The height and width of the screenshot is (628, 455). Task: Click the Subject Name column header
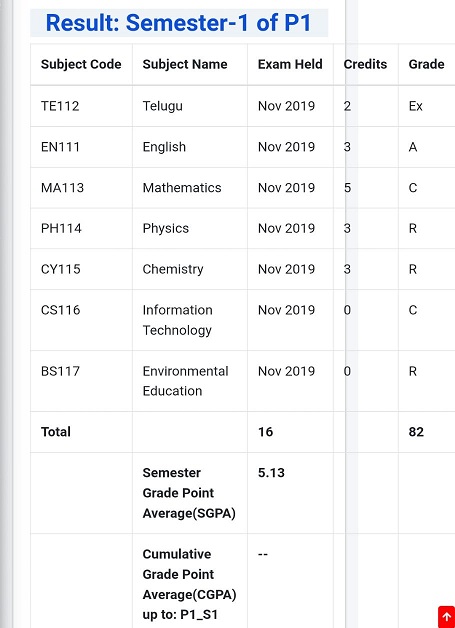(x=185, y=64)
